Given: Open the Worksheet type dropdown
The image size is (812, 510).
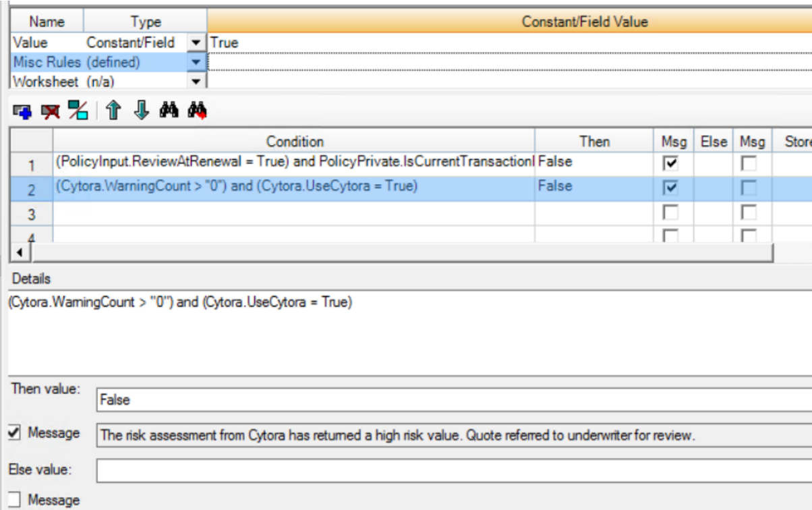Looking at the screenshot, I should (196, 82).
